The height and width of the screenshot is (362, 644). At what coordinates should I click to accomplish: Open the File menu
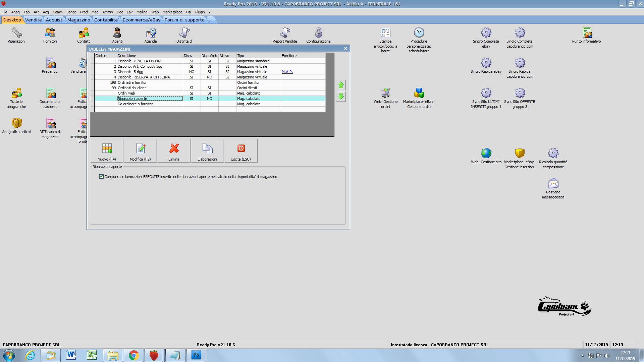click(4, 12)
